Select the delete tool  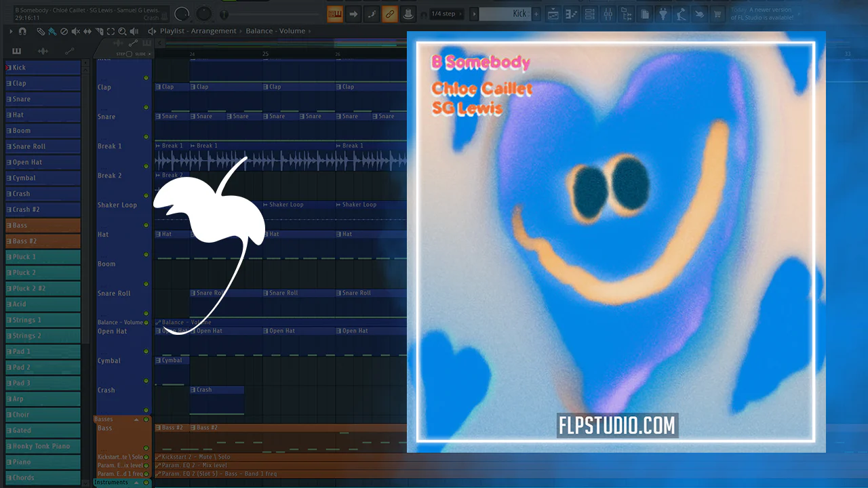click(x=64, y=31)
